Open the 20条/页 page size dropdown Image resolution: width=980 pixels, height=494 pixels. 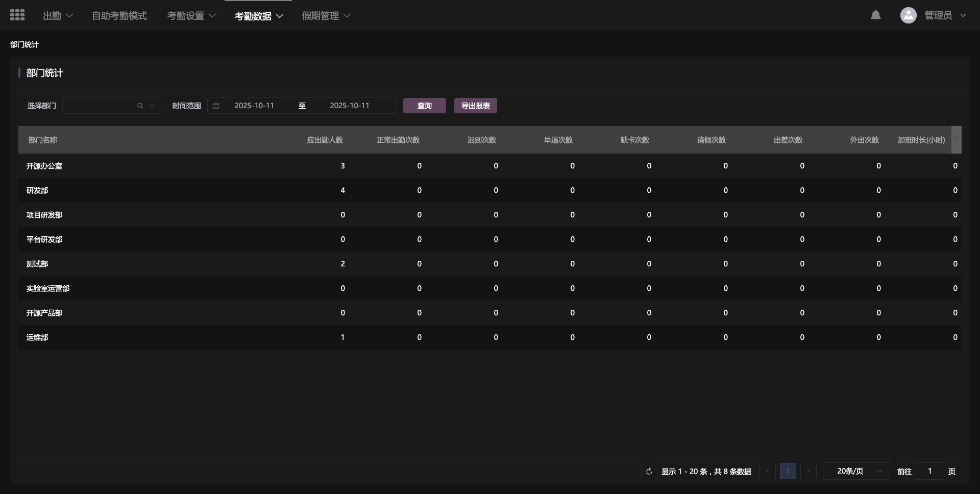tap(855, 471)
